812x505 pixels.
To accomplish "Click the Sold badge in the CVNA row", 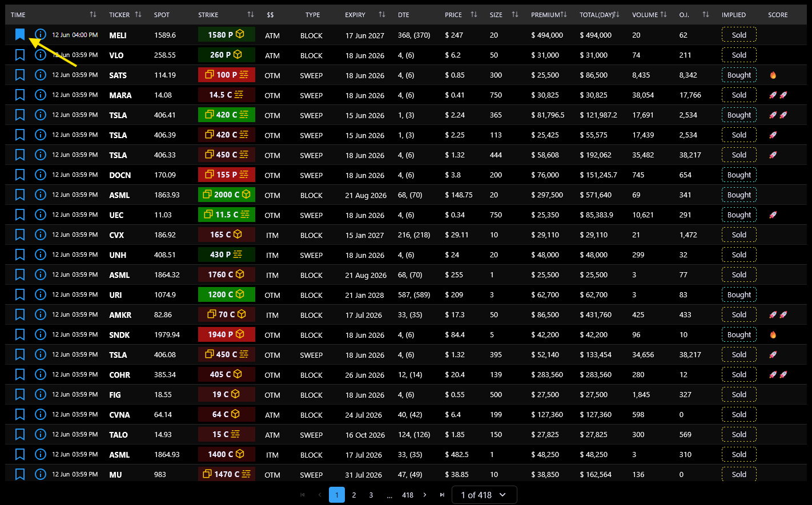I will click(739, 414).
